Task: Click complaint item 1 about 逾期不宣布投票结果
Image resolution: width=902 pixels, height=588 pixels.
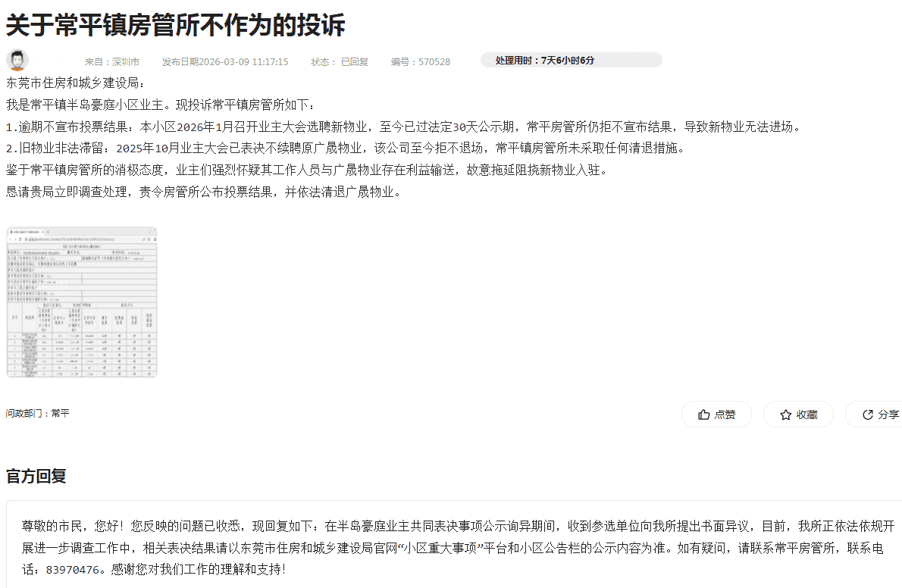Action: pyautogui.click(x=402, y=127)
